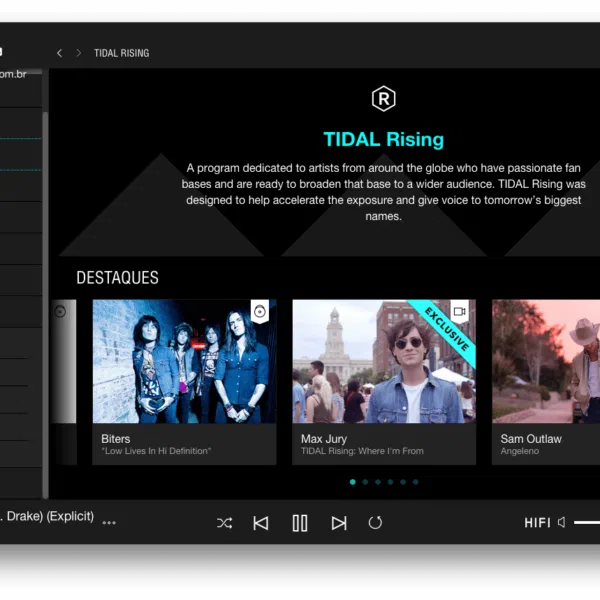Click the TIDAL RISING breadcrumb title
The image size is (600, 600).
(x=122, y=53)
